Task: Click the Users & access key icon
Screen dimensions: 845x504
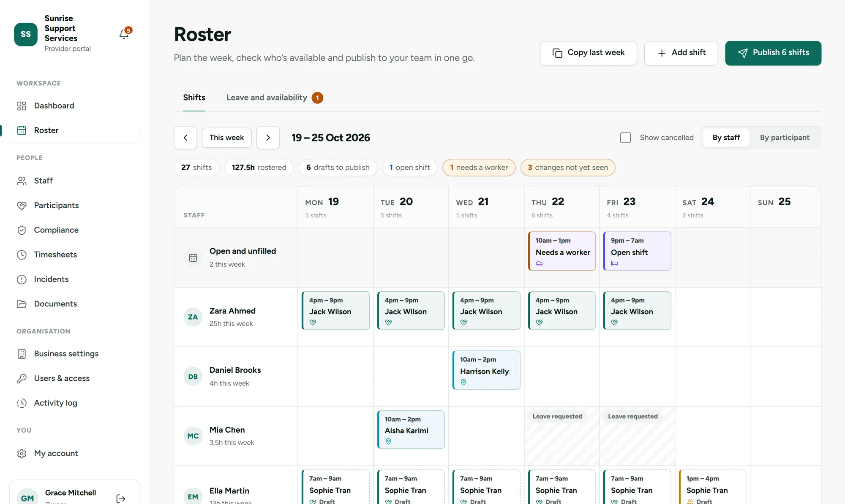Action: pos(22,379)
